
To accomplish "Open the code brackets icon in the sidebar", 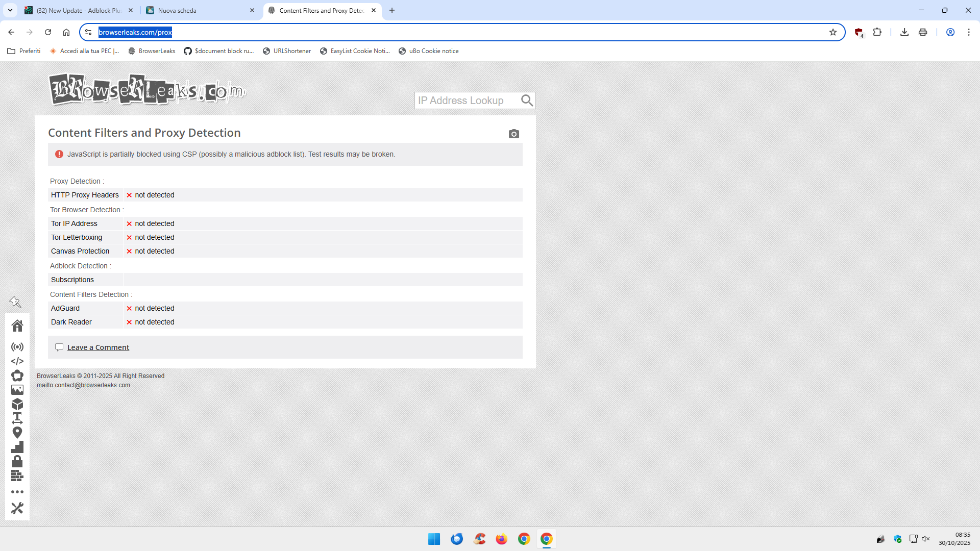I will (17, 361).
